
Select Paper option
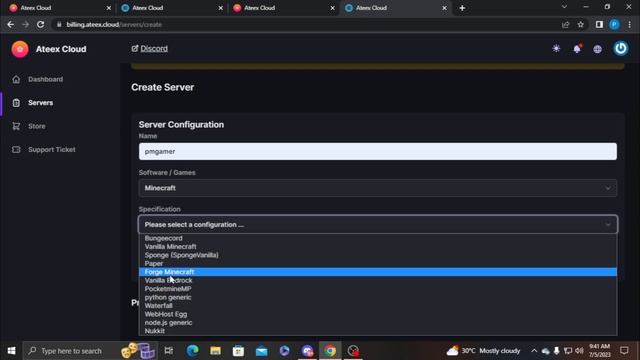378,264
